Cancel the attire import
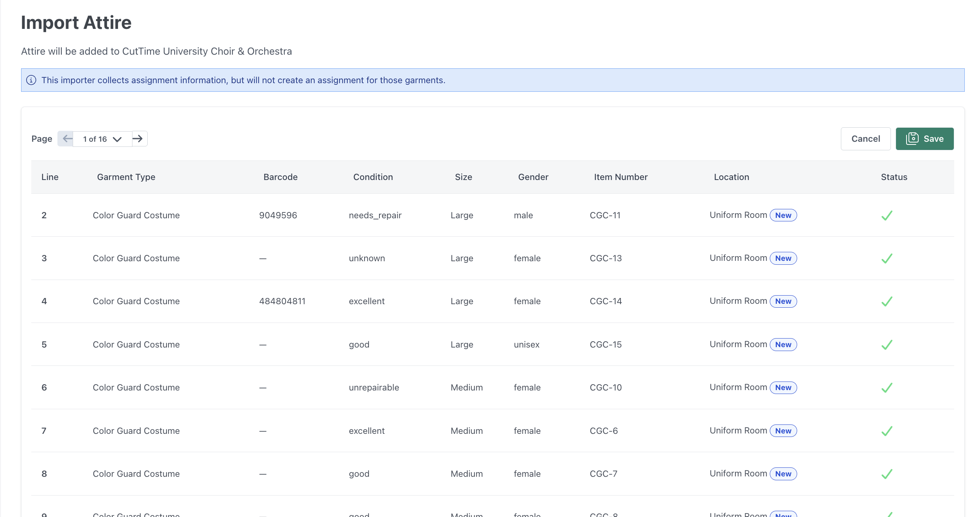The height and width of the screenshot is (517, 980). 866,139
